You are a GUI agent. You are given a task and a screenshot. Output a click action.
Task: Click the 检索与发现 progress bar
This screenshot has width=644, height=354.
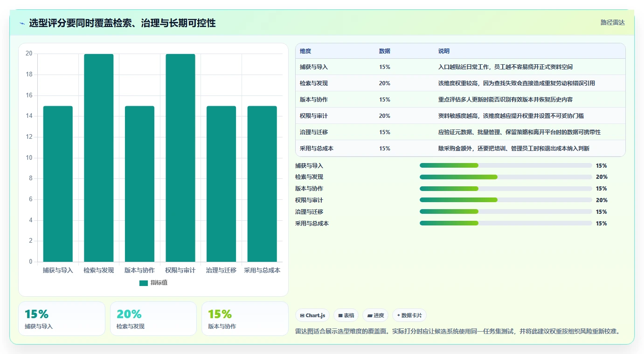(506, 177)
